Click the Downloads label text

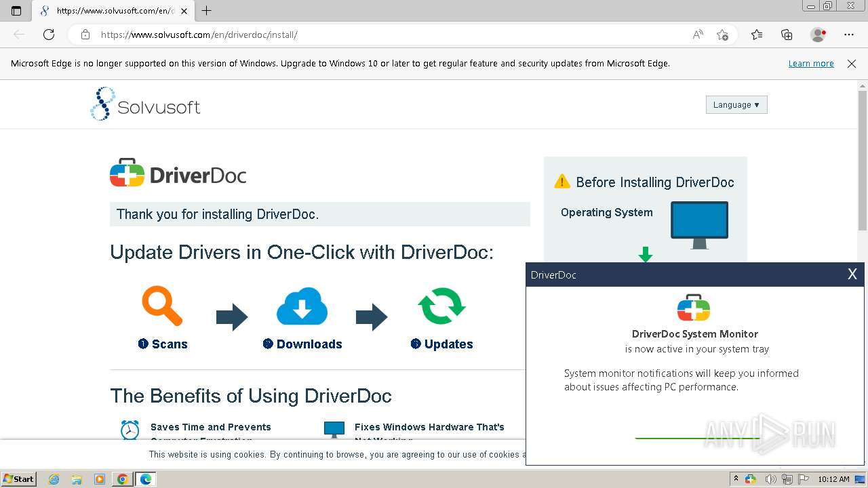tap(309, 344)
